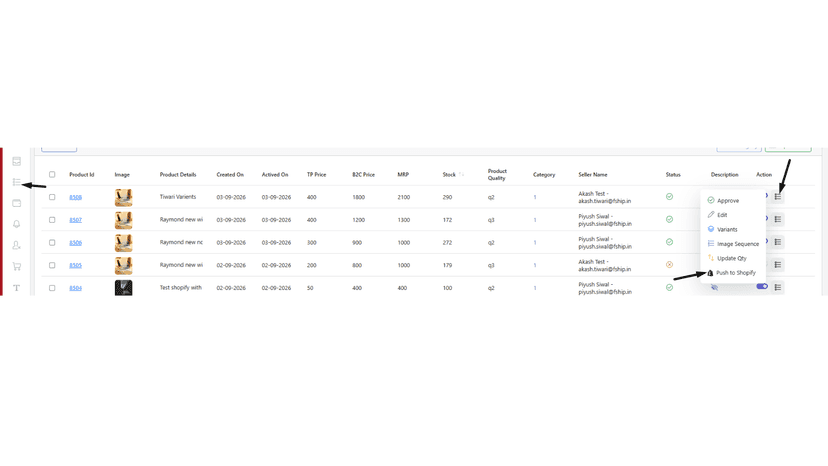Open the image thumbnail for product 8507
828x466 pixels.
124,220
